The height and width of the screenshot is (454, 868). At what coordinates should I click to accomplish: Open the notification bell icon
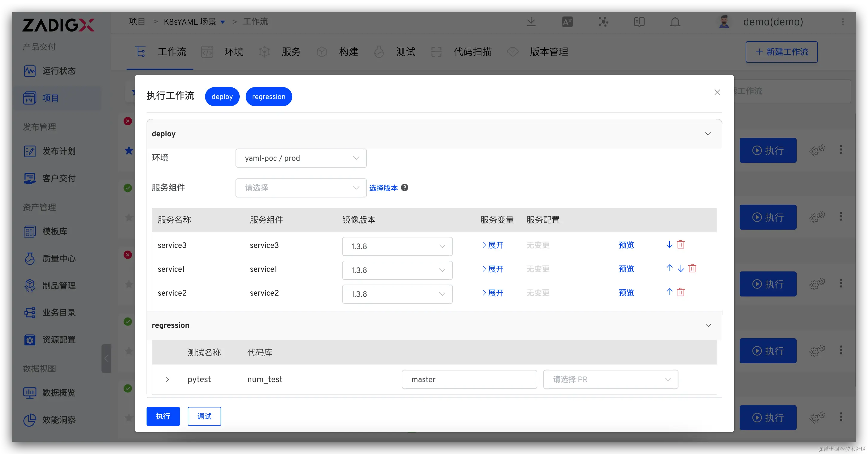(675, 22)
